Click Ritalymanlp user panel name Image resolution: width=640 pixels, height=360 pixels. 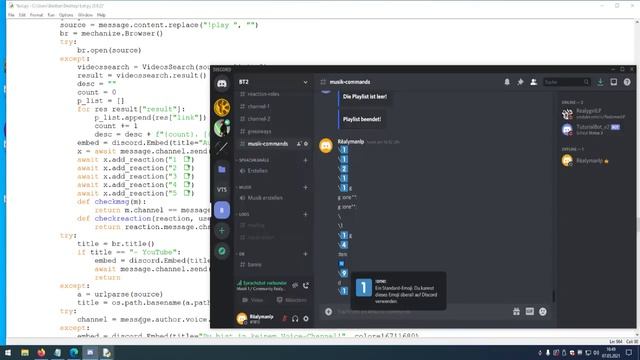[x=261, y=316]
